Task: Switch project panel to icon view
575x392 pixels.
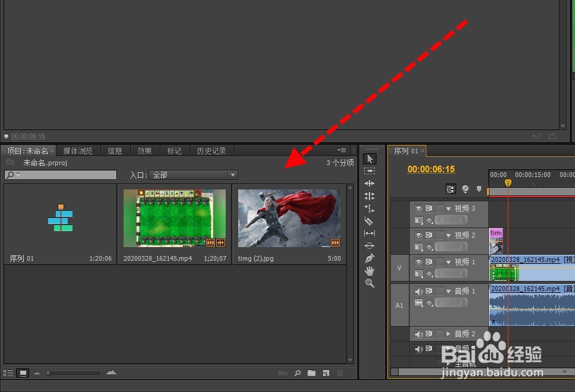Action: tap(23, 373)
